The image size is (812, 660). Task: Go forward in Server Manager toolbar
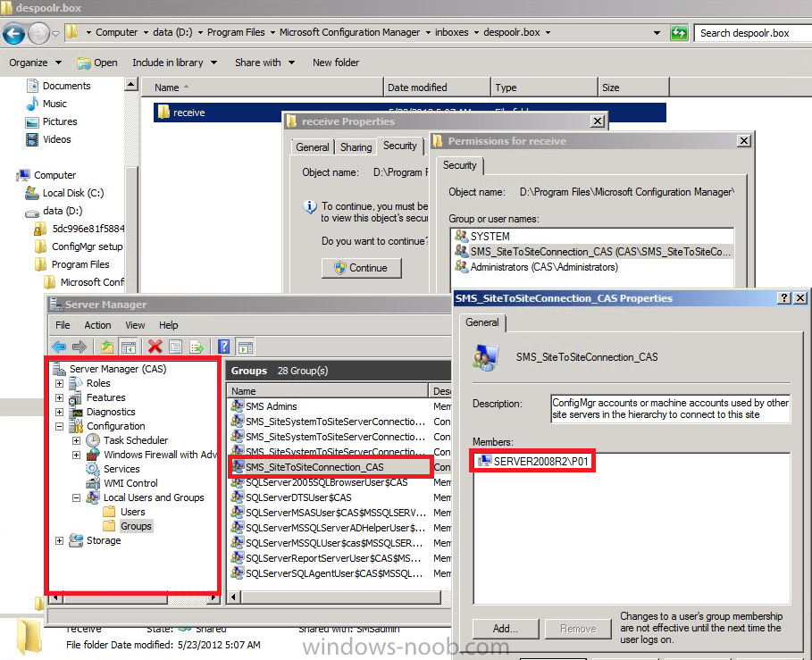tap(80, 347)
